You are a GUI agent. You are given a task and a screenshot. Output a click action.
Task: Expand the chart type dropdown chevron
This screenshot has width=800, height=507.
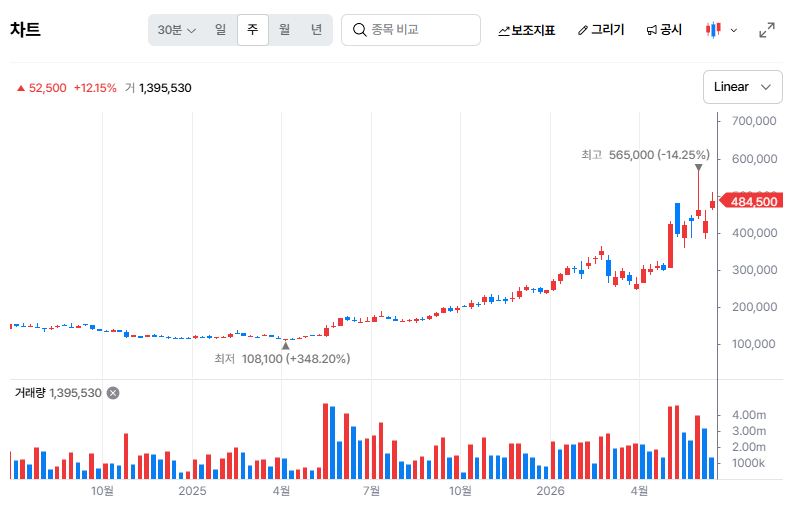coord(734,31)
